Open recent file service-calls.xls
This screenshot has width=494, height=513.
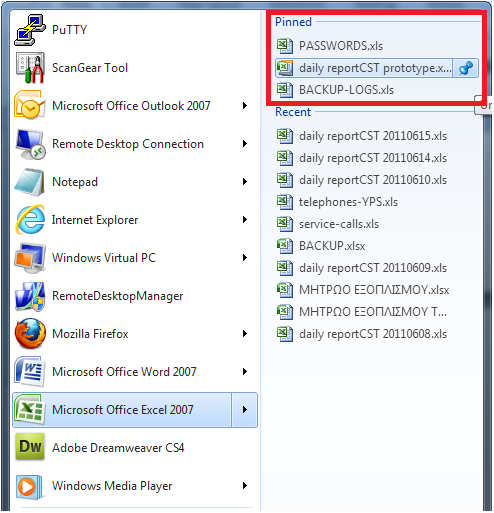(x=377, y=224)
